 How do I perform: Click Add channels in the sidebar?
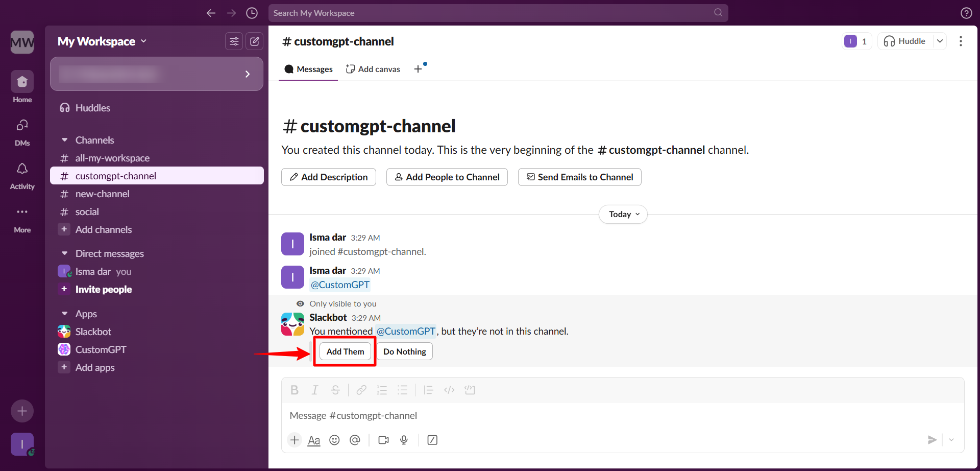[157, 229]
